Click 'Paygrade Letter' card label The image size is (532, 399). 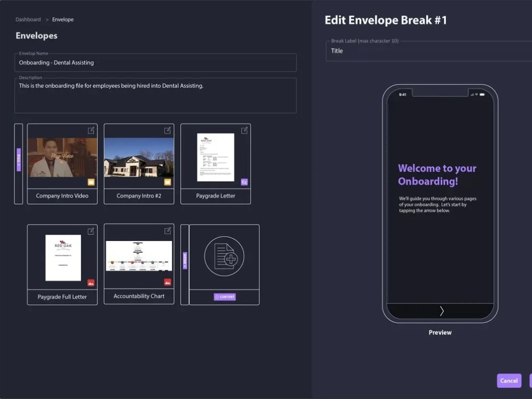[x=215, y=196]
